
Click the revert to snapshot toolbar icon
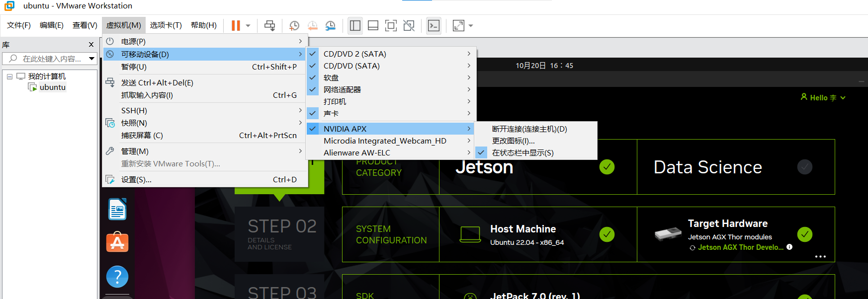click(x=312, y=25)
